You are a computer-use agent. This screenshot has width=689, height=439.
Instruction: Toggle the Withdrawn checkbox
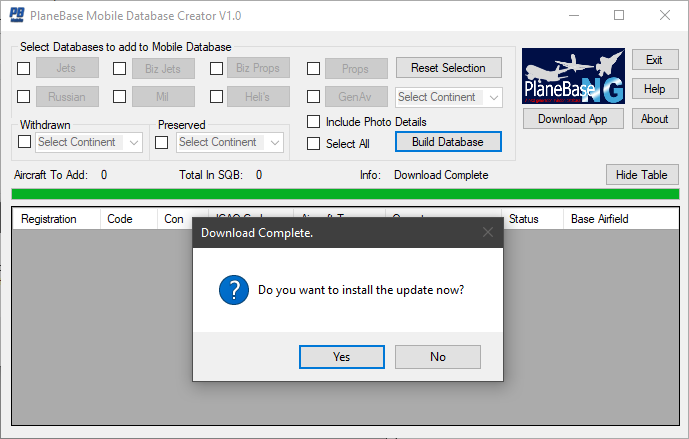(x=24, y=142)
